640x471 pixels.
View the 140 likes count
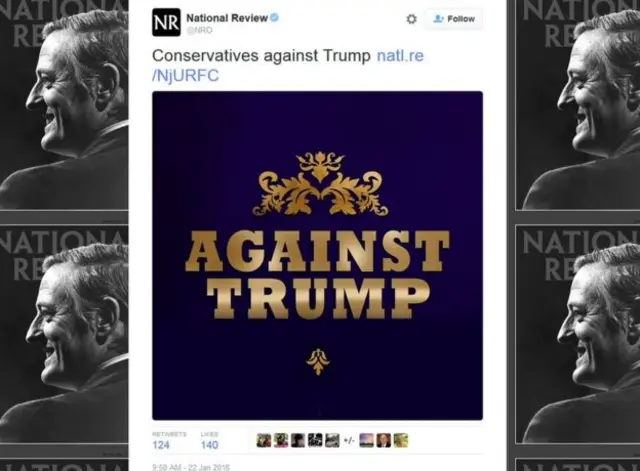pos(209,445)
